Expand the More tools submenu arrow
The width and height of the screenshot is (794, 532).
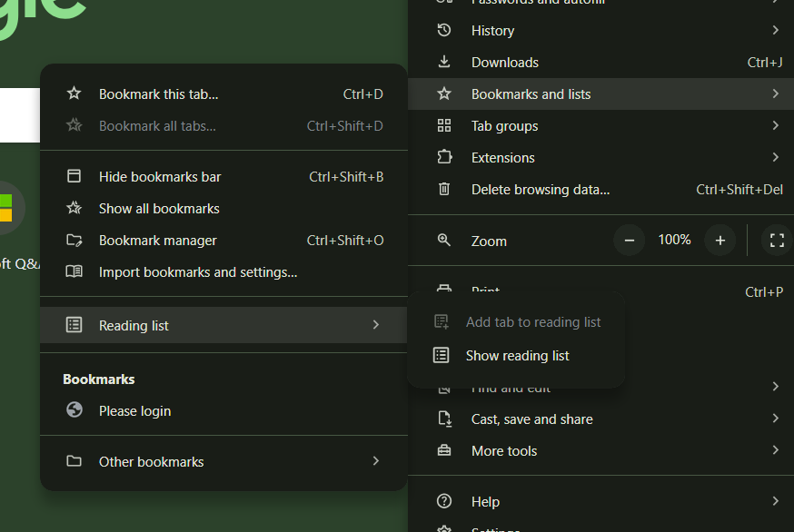point(775,450)
